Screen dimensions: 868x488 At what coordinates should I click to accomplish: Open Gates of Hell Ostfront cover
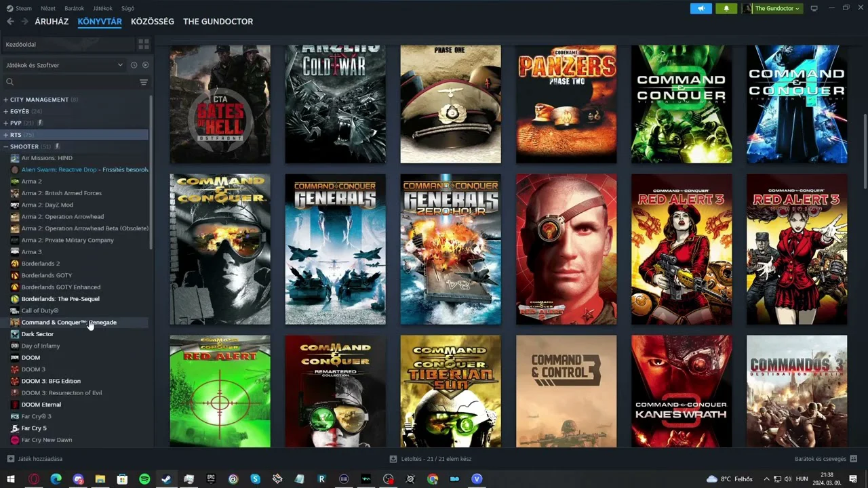click(220, 104)
